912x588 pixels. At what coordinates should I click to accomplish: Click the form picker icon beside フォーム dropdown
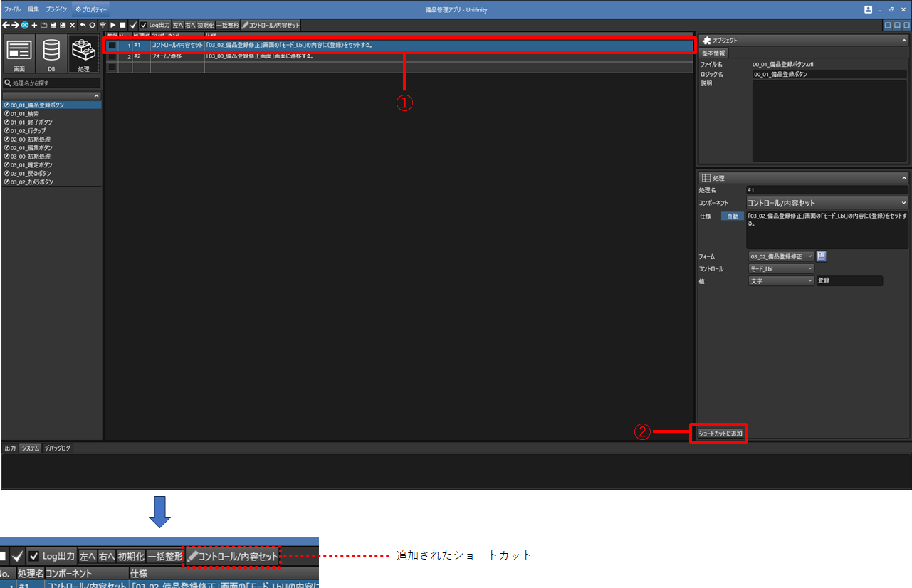(x=821, y=256)
